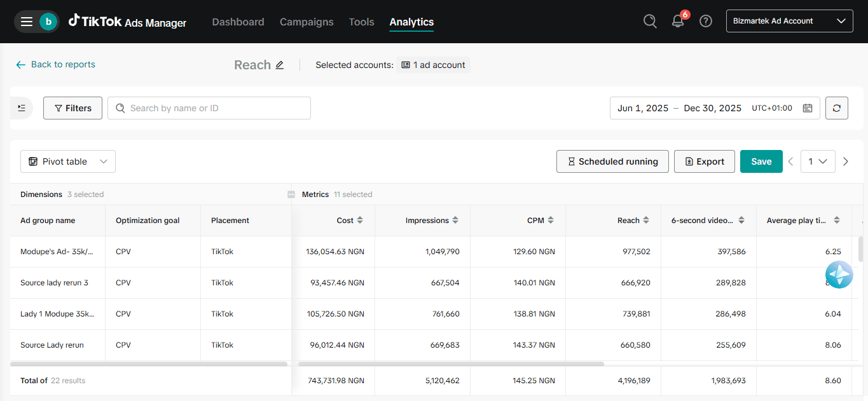Click the teal 'b' account avatar
This screenshot has height=401, width=868.
pos(48,22)
